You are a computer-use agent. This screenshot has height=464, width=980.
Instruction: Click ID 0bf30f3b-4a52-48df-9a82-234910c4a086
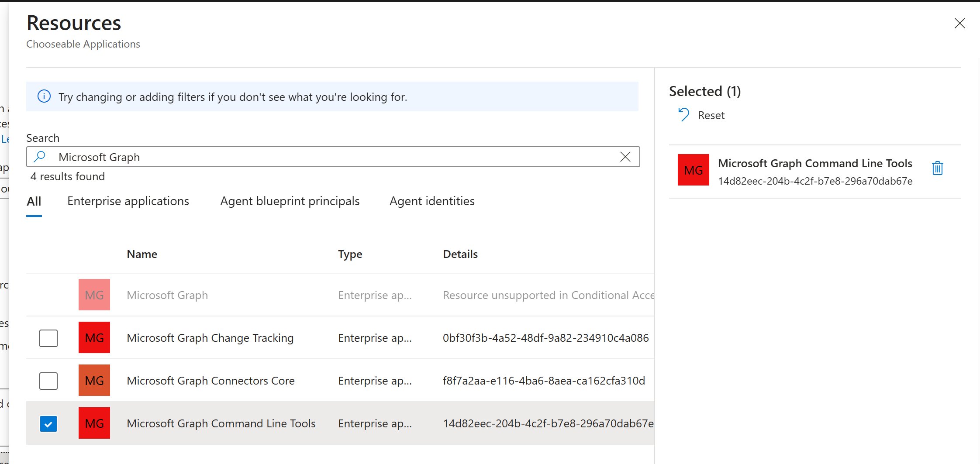pyautogui.click(x=545, y=338)
